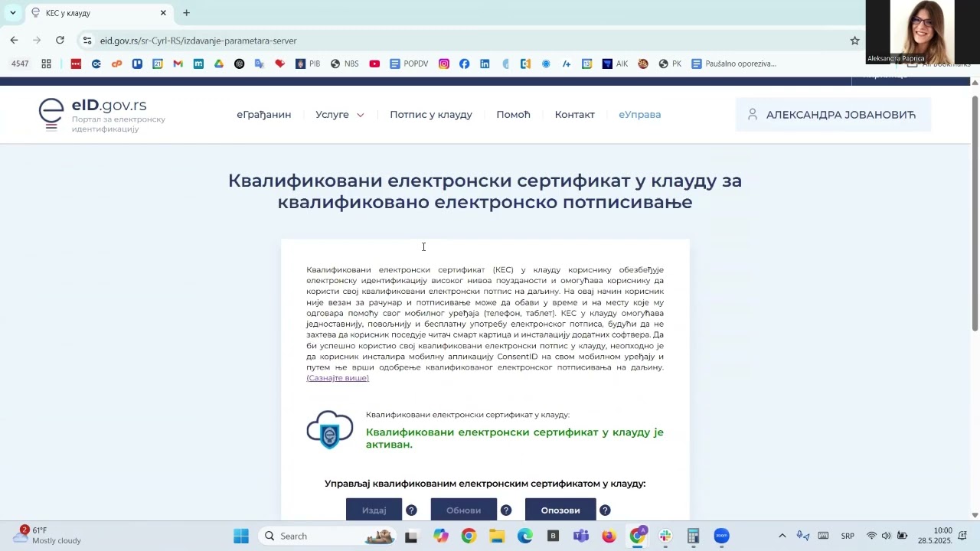Image resolution: width=980 pixels, height=551 pixels.
Task: Open the Gmail bookmark
Action: [x=178, y=64]
